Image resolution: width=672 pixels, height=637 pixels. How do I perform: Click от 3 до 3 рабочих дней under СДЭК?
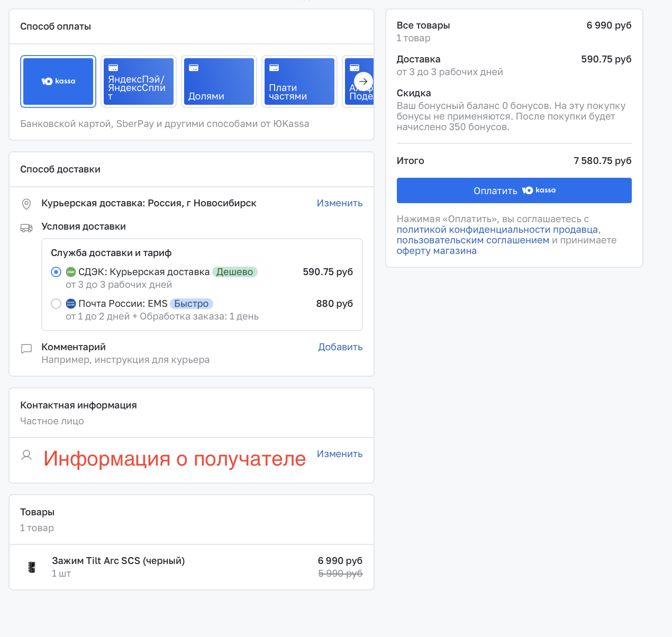point(119,285)
